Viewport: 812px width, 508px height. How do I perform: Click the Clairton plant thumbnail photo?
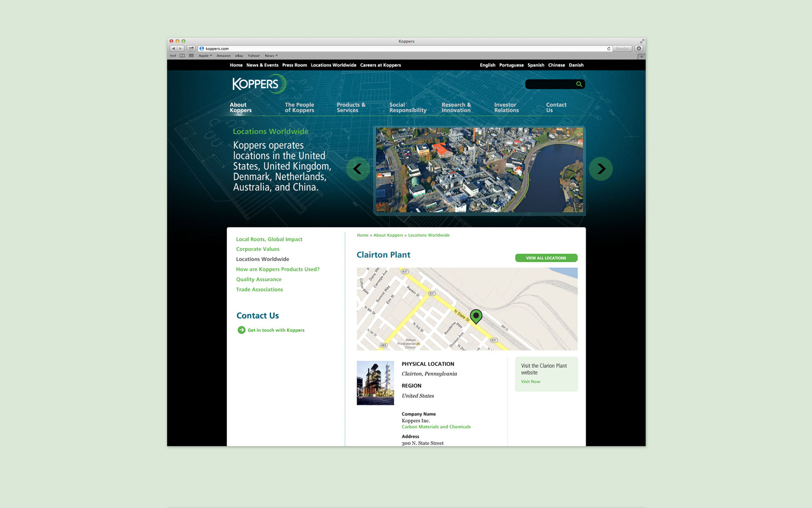coord(375,383)
